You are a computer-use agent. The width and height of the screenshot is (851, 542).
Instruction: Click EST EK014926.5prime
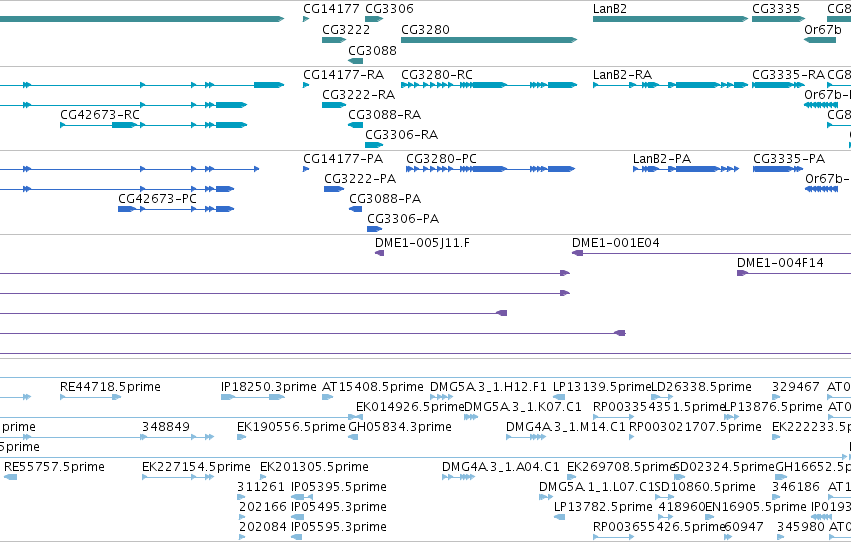click(359, 417)
